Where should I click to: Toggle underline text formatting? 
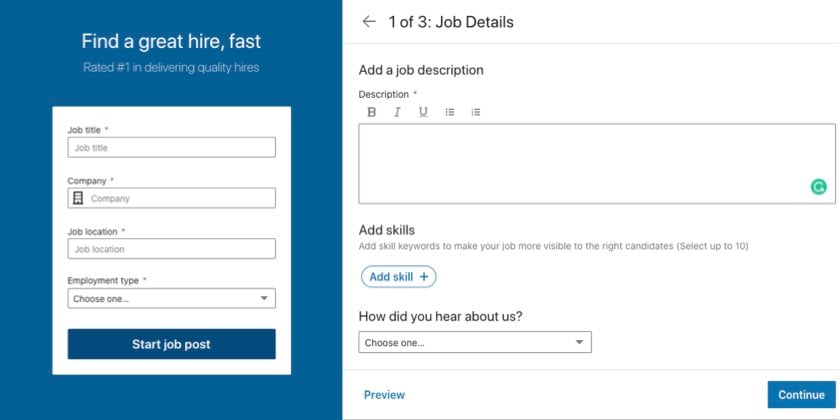(423, 112)
